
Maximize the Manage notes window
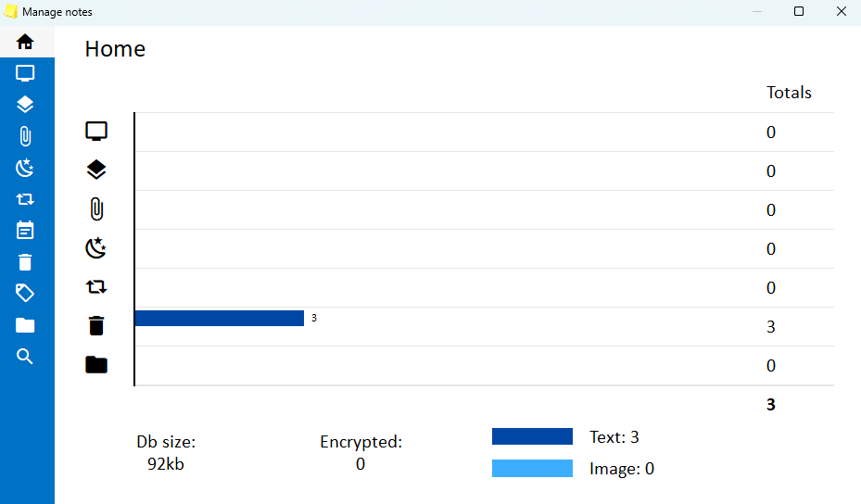click(x=799, y=12)
